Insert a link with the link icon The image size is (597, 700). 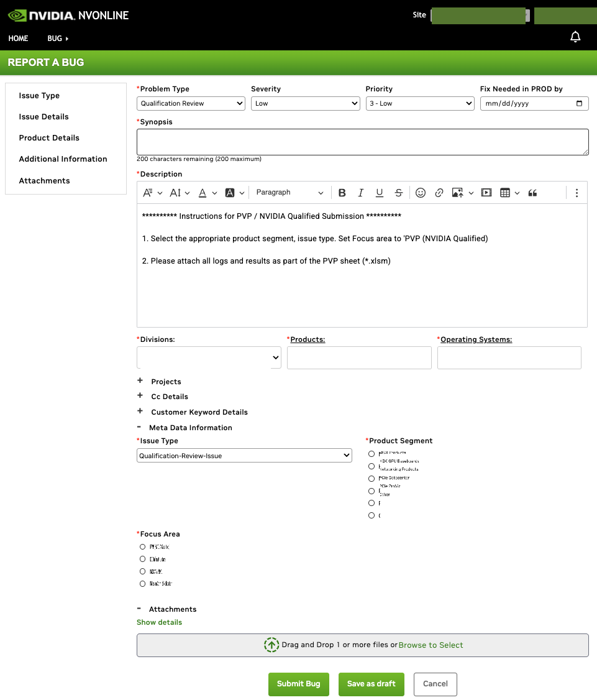(439, 193)
